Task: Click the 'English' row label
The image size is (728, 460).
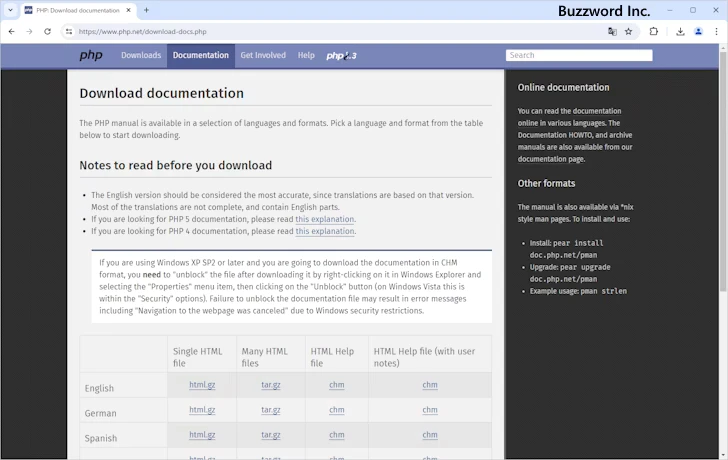Action: [99, 388]
